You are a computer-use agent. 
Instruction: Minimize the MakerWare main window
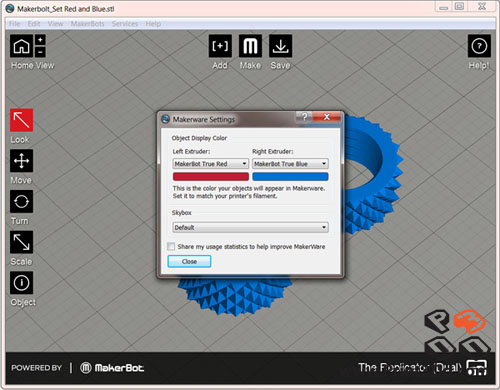[443, 7]
